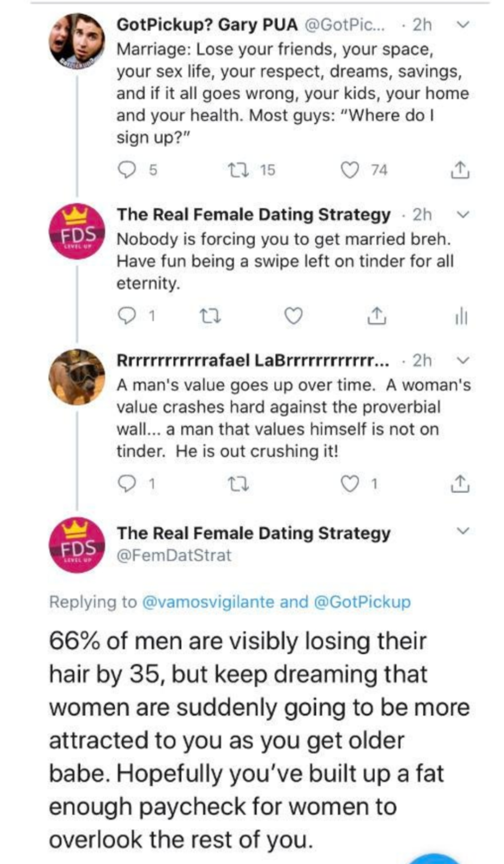The width and height of the screenshot is (504, 864).
Task: Share Gary PUA's marriage tweet
Action: coord(459,170)
